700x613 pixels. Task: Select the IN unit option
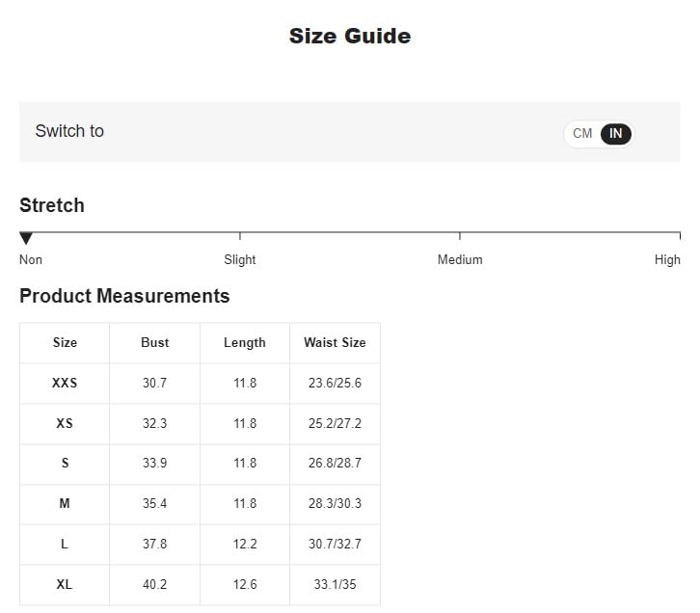[615, 134]
